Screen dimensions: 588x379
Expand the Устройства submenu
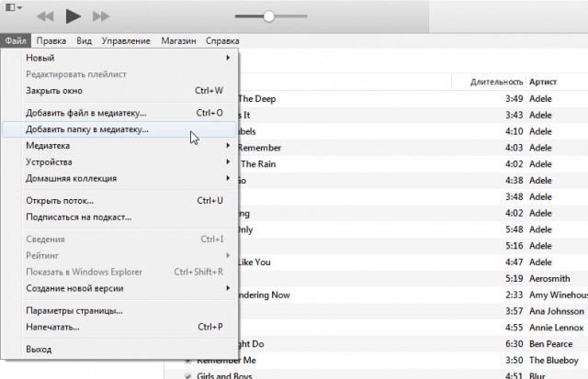coord(120,162)
